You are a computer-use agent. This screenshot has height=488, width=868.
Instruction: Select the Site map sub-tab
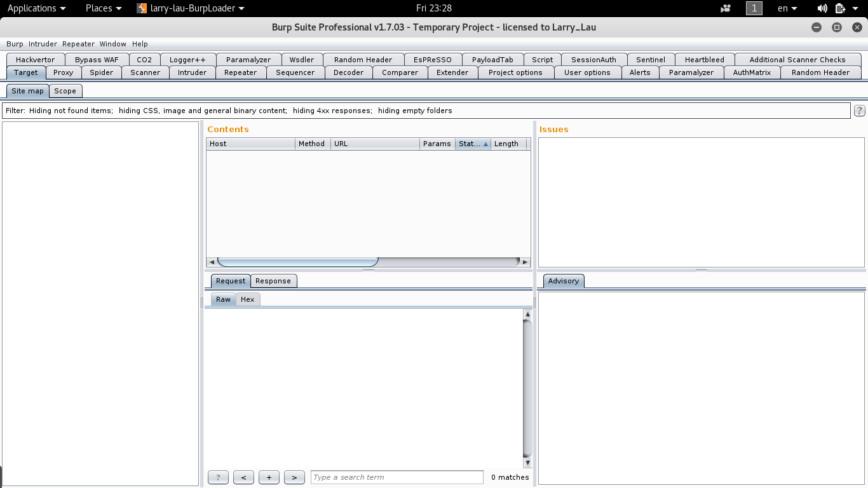[x=27, y=91]
